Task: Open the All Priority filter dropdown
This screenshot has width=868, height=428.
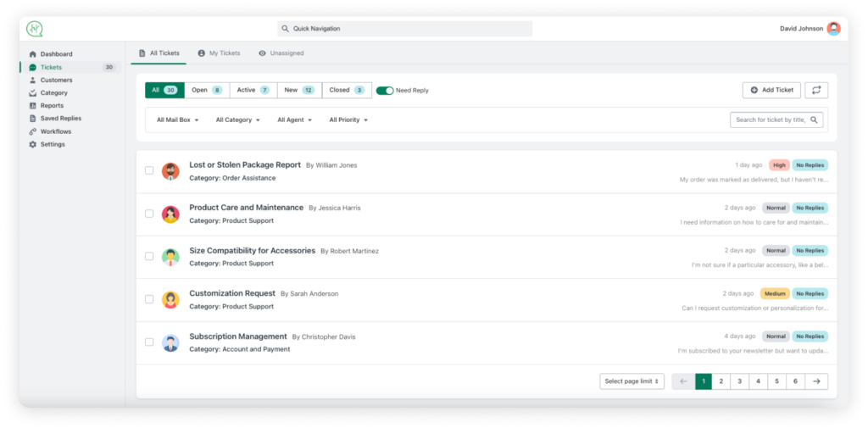Action: (348, 120)
